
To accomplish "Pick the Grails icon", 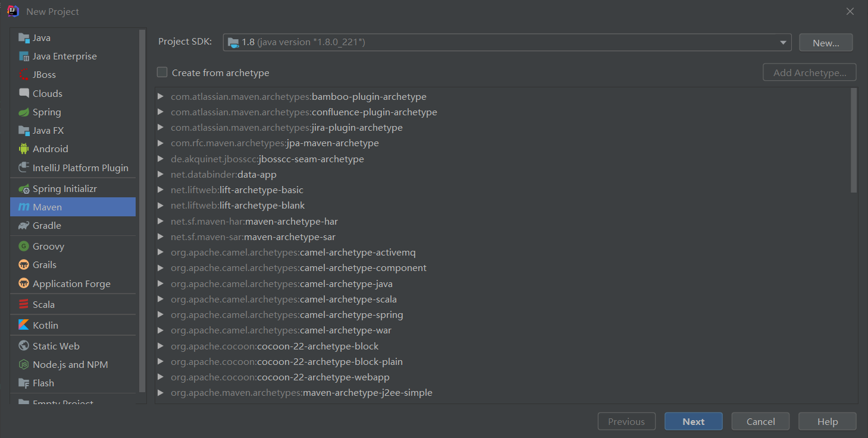I will (24, 265).
